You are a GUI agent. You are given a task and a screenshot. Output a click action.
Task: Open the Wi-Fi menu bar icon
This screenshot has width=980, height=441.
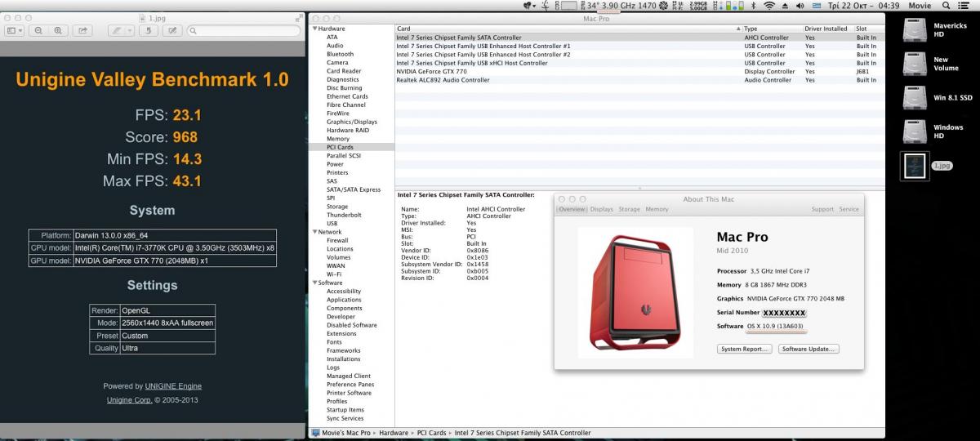[x=768, y=5]
